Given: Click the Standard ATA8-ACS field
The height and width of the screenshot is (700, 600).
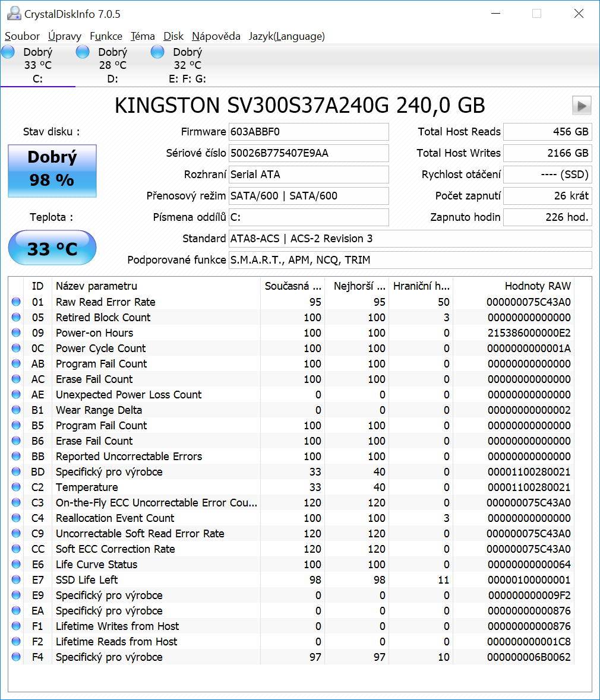Looking at the screenshot, I should pos(410,239).
